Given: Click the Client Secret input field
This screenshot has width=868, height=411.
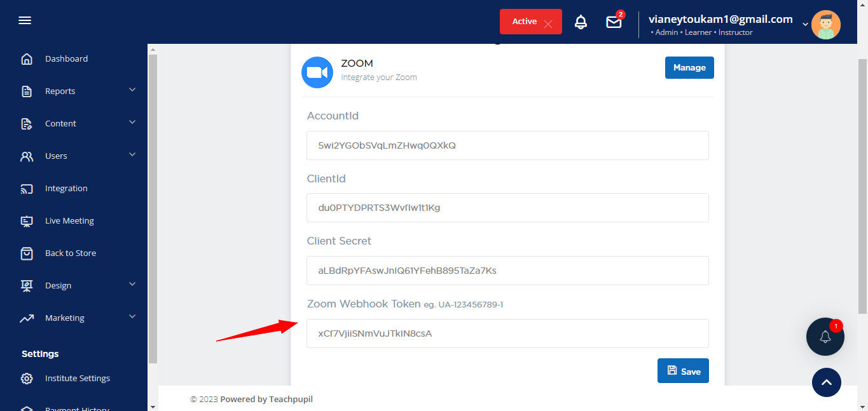Looking at the screenshot, I should (x=507, y=271).
